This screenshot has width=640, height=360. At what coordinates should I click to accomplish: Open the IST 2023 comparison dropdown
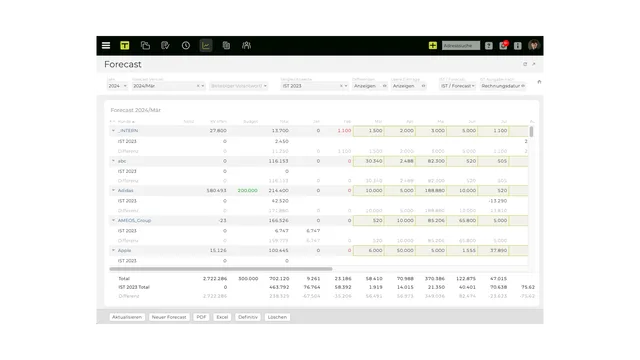coord(314,86)
